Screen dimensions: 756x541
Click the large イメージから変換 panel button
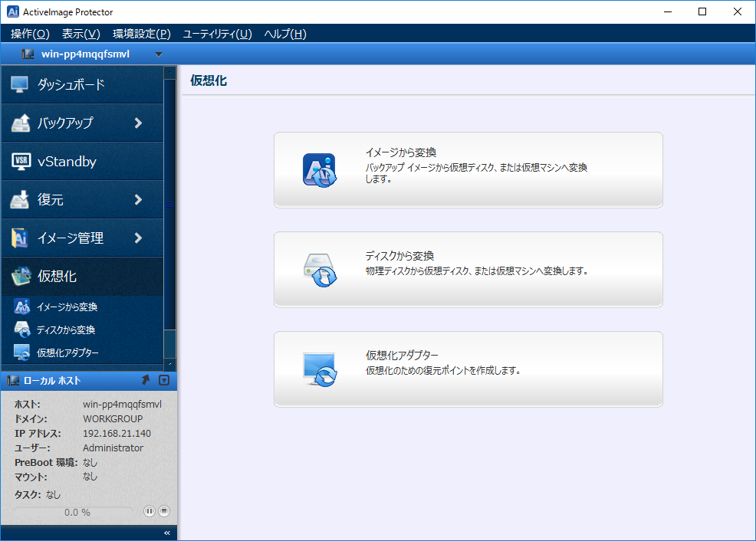click(468, 170)
